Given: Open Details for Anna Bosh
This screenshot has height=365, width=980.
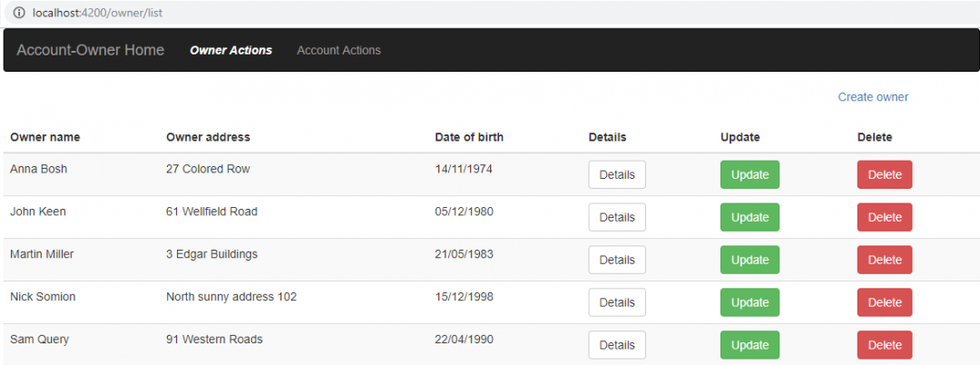Looking at the screenshot, I should click(x=617, y=174).
